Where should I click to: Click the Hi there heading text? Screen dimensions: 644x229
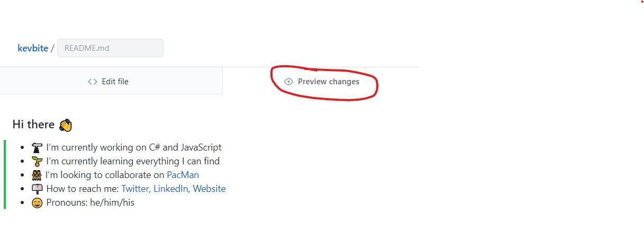click(x=33, y=125)
